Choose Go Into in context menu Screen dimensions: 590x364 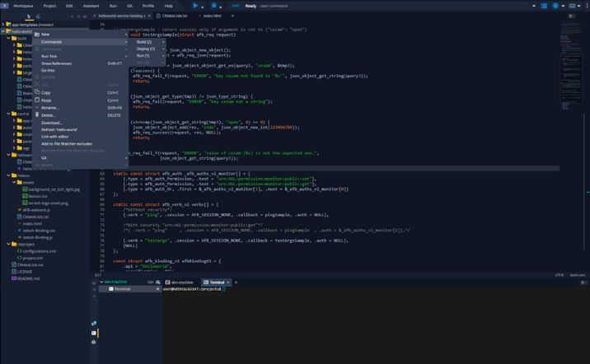coord(81,70)
